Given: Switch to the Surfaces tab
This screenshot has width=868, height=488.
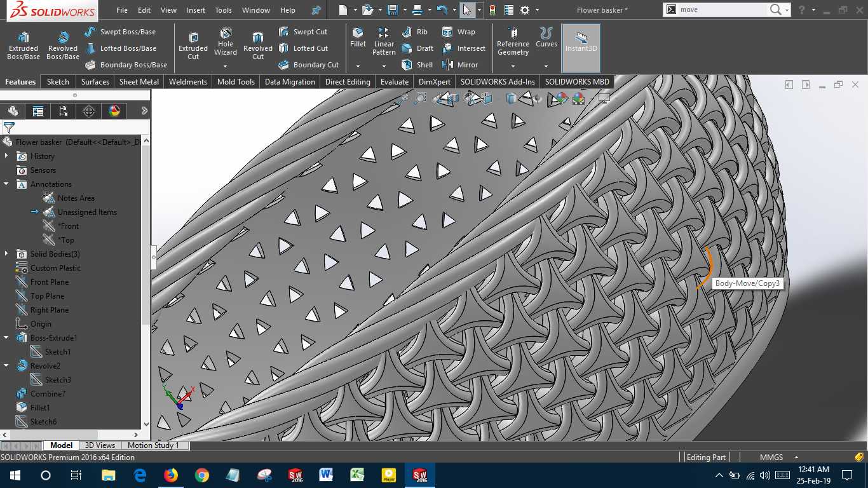Looking at the screenshot, I should [x=95, y=82].
